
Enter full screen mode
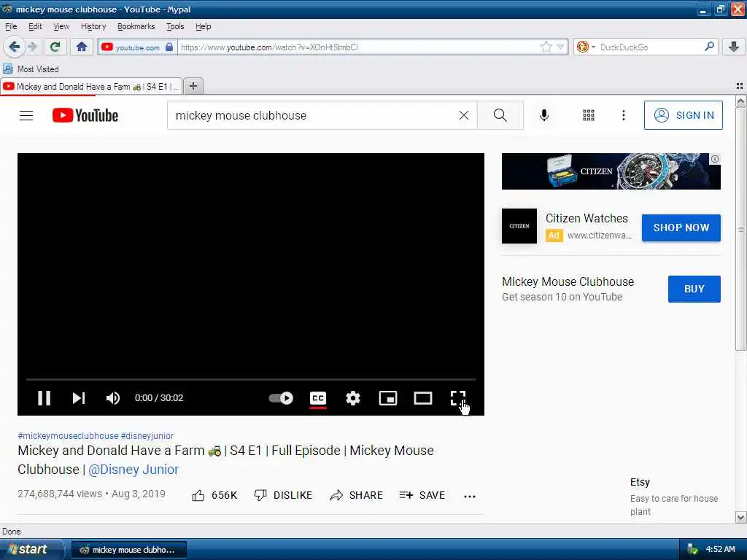(458, 398)
